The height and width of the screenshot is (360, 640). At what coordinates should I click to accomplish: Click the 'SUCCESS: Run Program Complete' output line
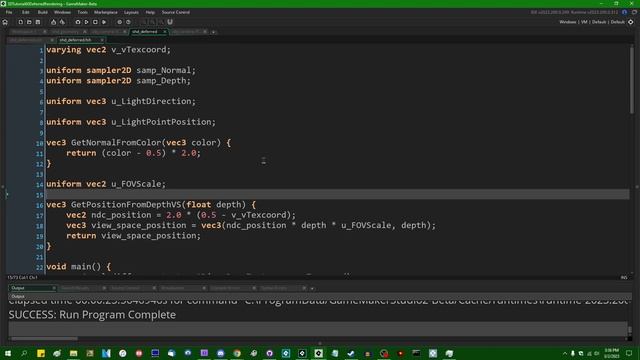pyautogui.click(x=92, y=315)
